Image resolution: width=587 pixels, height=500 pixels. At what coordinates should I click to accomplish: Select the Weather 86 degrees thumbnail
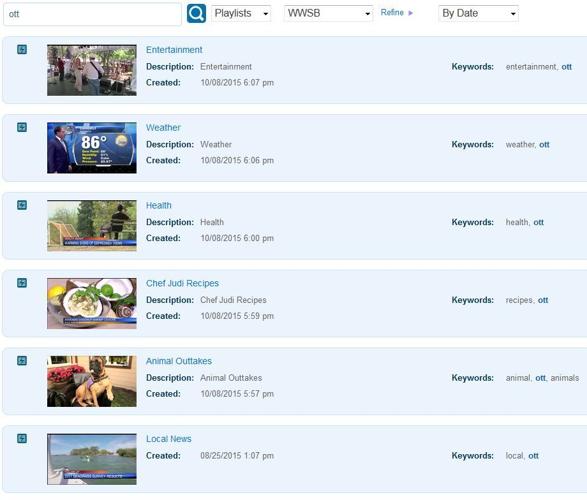tap(92, 148)
